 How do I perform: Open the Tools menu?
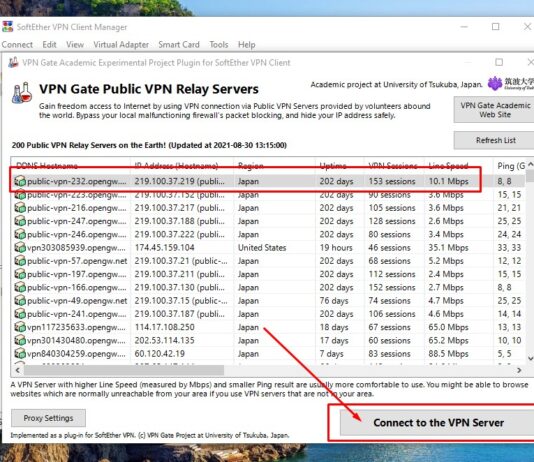pos(219,45)
